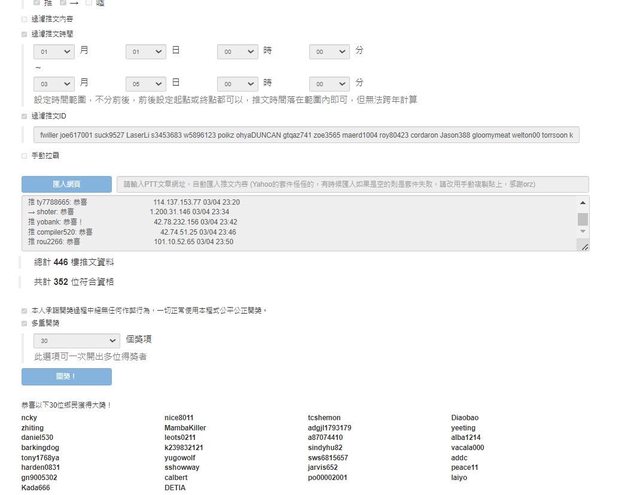Enable the 過濾推文內容 checkbox
The width and height of the screenshot is (640, 495).
click(25, 19)
